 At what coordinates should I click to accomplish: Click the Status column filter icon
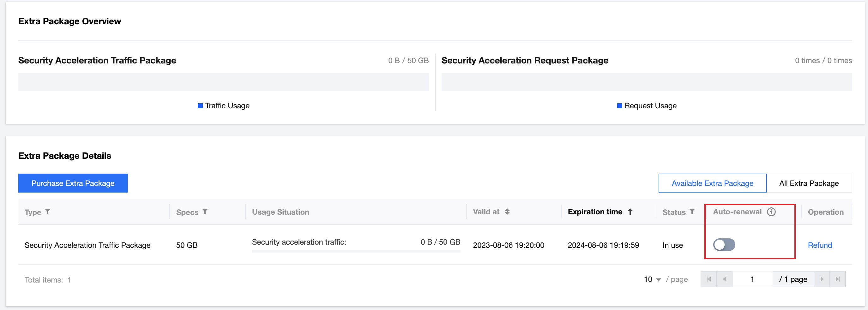point(692,212)
